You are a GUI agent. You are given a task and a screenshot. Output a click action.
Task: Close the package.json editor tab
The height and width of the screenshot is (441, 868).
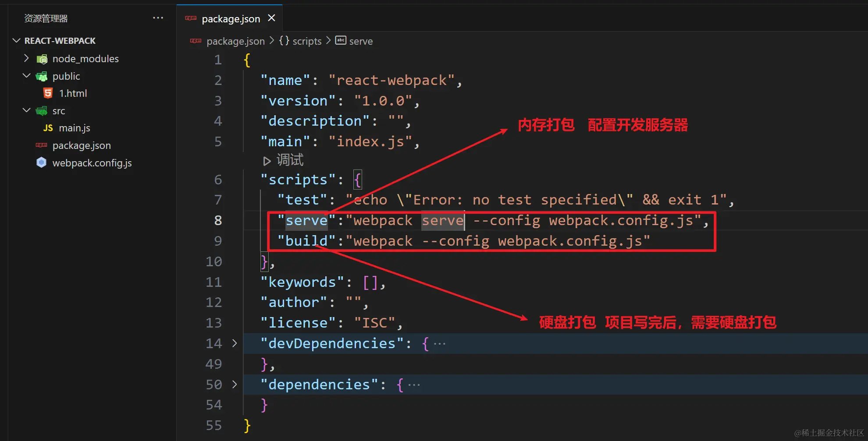271,18
